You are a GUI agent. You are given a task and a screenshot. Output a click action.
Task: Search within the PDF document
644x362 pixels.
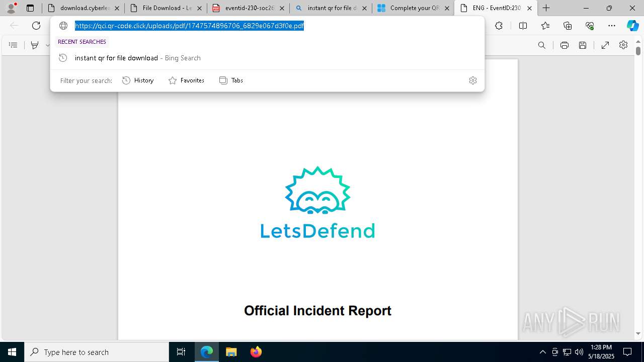pos(542,45)
